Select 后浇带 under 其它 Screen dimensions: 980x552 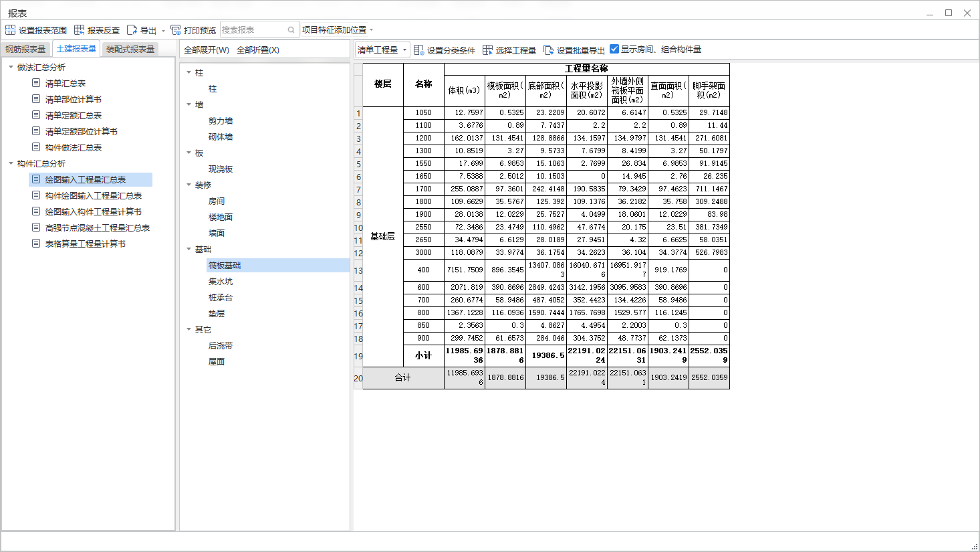click(221, 345)
